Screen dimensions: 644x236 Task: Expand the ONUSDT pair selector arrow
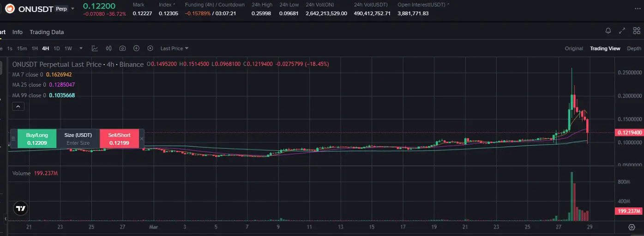tap(72, 9)
